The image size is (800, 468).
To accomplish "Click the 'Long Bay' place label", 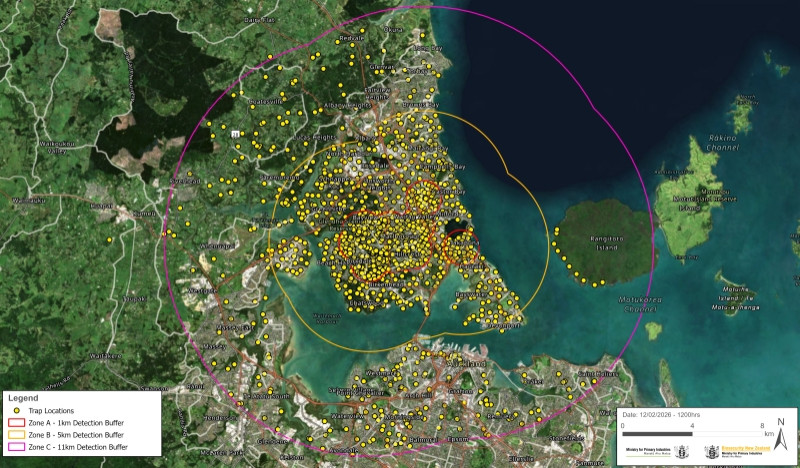I will click(428, 48).
